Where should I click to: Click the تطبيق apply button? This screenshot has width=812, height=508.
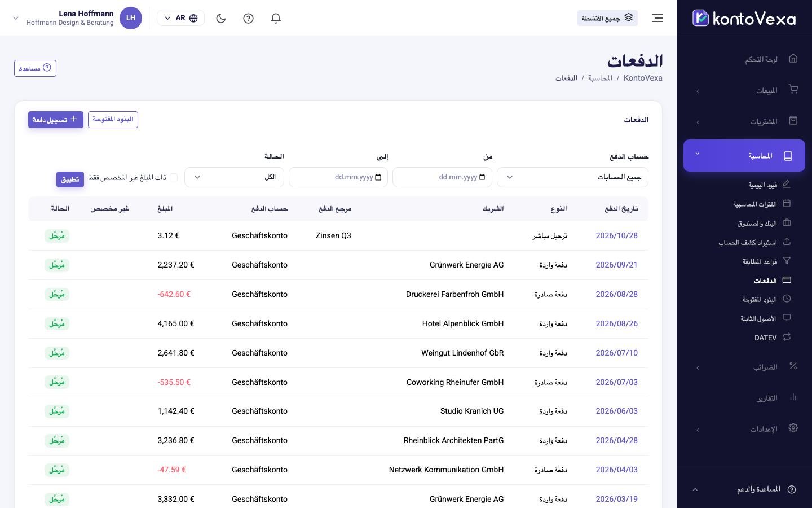click(x=70, y=179)
